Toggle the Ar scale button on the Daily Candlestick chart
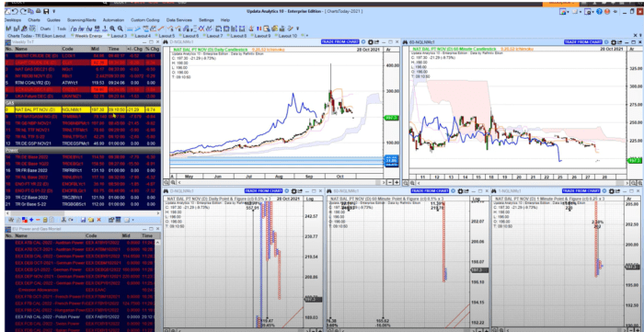The image size is (644, 332). 388,50
